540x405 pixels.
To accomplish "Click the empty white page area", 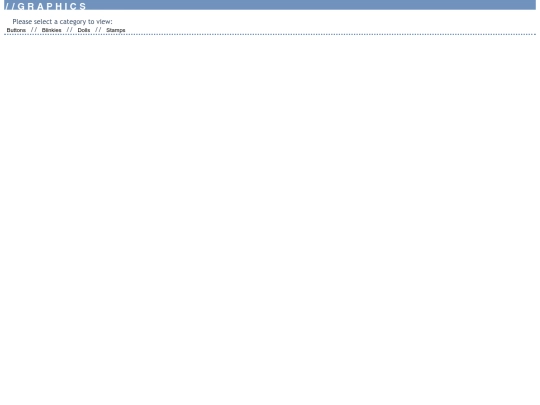I will [270, 207].
